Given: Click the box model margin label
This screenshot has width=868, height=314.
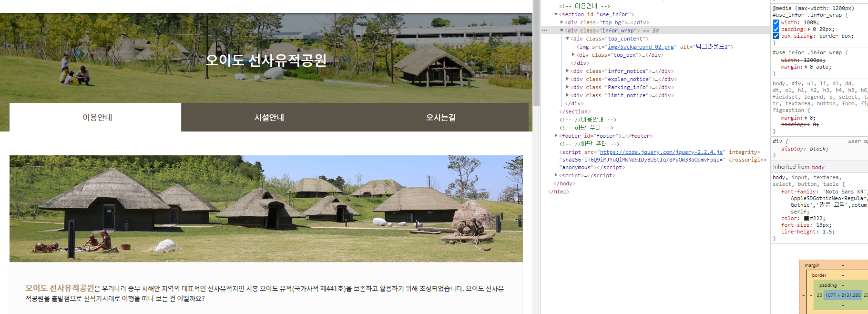Looking at the screenshot, I should [x=812, y=265].
